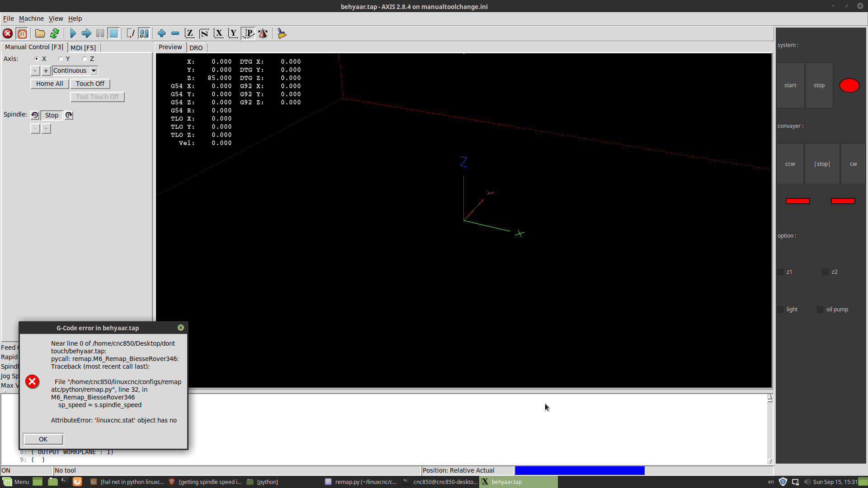
Task: Click red indicator under cw button
Action: pos(843,201)
